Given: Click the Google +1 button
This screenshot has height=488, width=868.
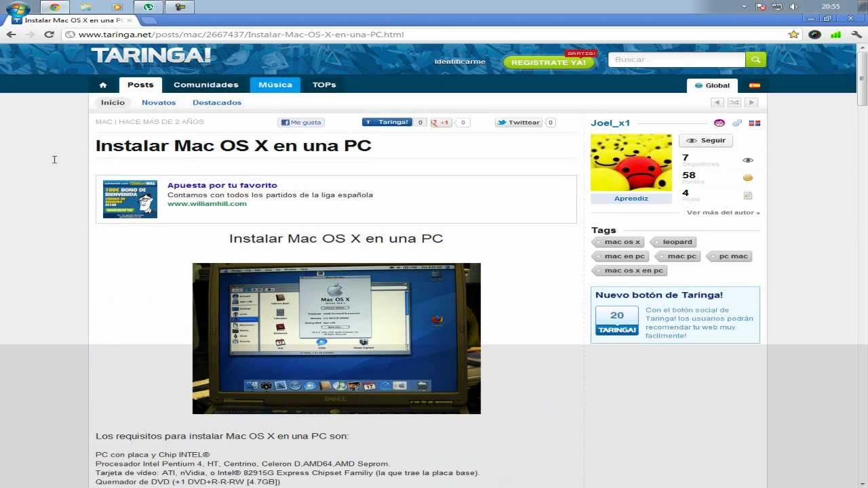Looking at the screenshot, I should pos(441,123).
